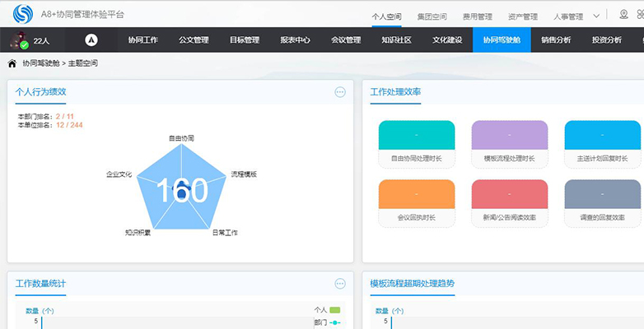Click the 协同驾驶舱 breadcrumb link
Image resolution: width=644 pixels, height=329 pixels.
tap(41, 63)
